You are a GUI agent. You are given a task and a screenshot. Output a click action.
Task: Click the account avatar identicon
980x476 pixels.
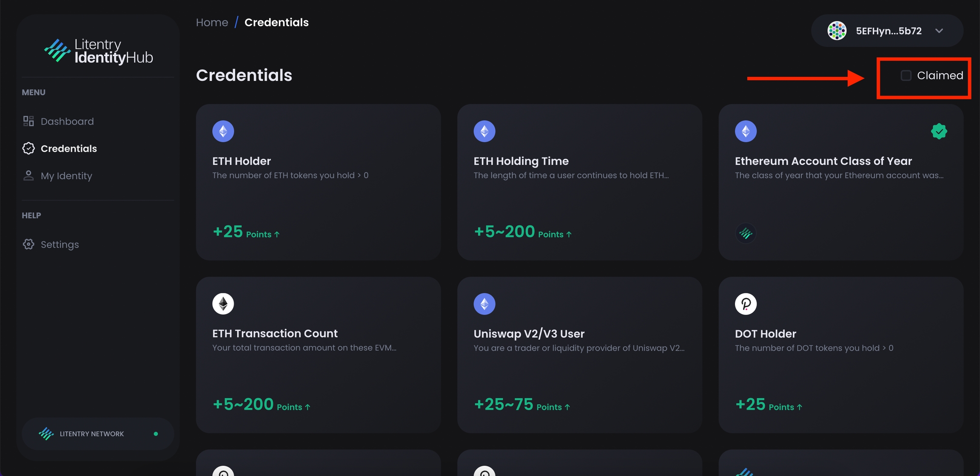(x=837, y=31)
